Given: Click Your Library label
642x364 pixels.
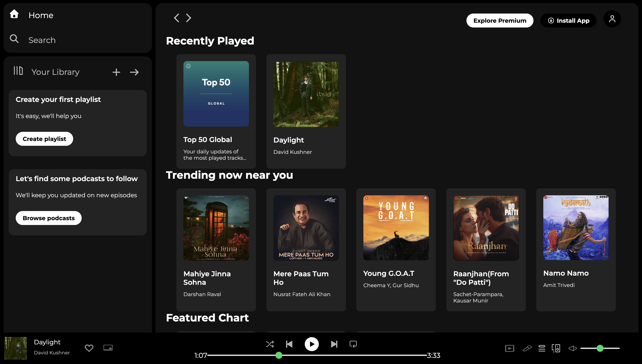Looking at the screenshot, I should tap(55, 72).
